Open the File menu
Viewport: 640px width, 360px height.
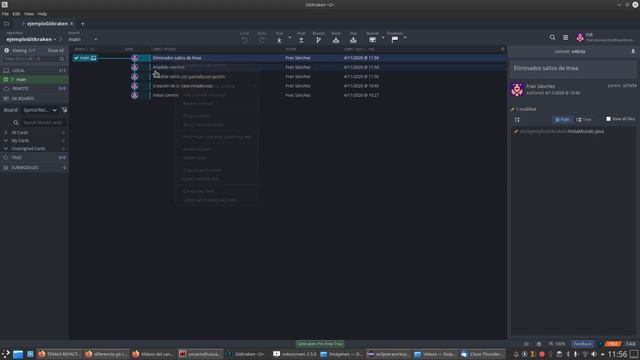pos(5,13)
